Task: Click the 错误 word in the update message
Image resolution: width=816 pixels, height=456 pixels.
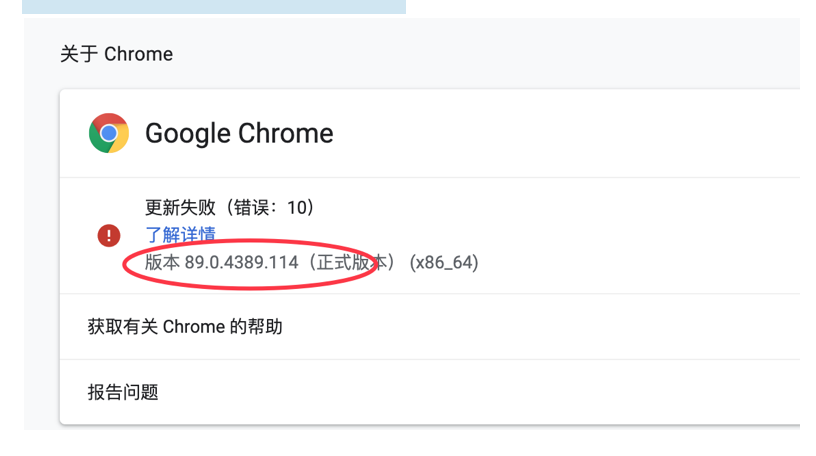Action: coord(251,207)
